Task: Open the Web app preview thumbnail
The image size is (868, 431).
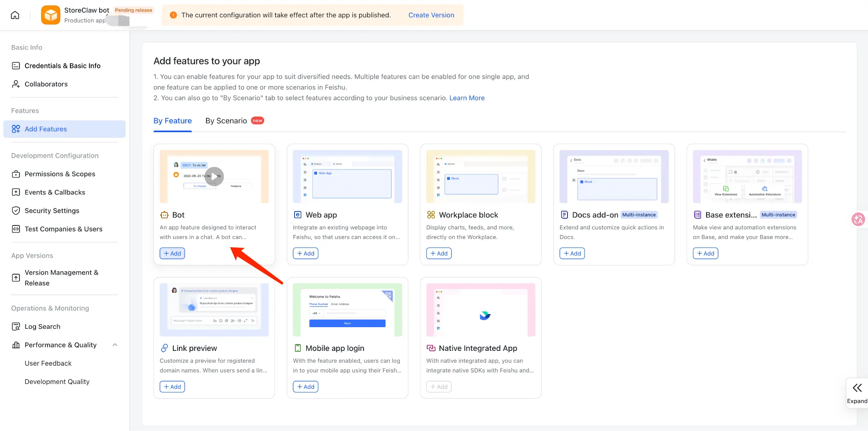Action: (348, 176)
